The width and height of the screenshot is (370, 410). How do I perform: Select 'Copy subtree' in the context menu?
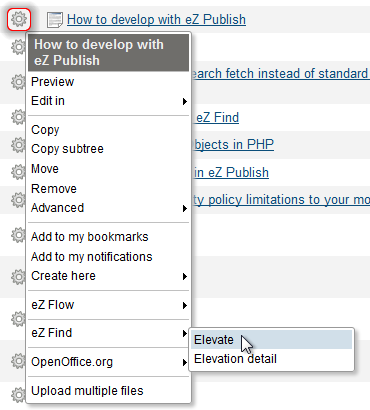[x=108, y=149]
